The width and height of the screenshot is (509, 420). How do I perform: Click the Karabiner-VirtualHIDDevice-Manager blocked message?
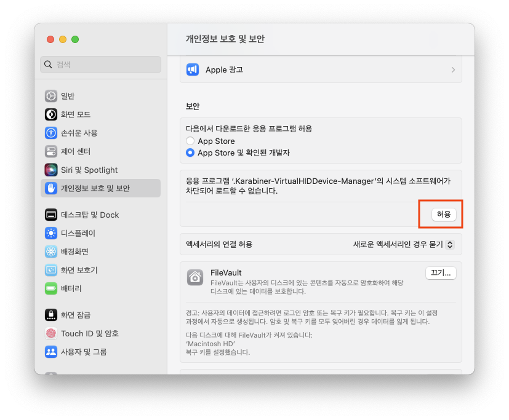pos(318,186)
